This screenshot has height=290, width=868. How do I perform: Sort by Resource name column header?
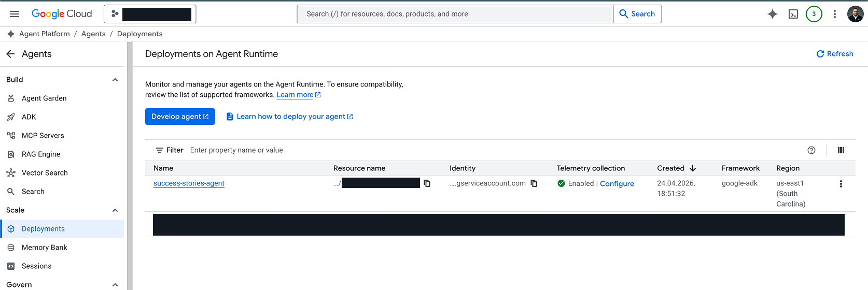pos(359,168)
